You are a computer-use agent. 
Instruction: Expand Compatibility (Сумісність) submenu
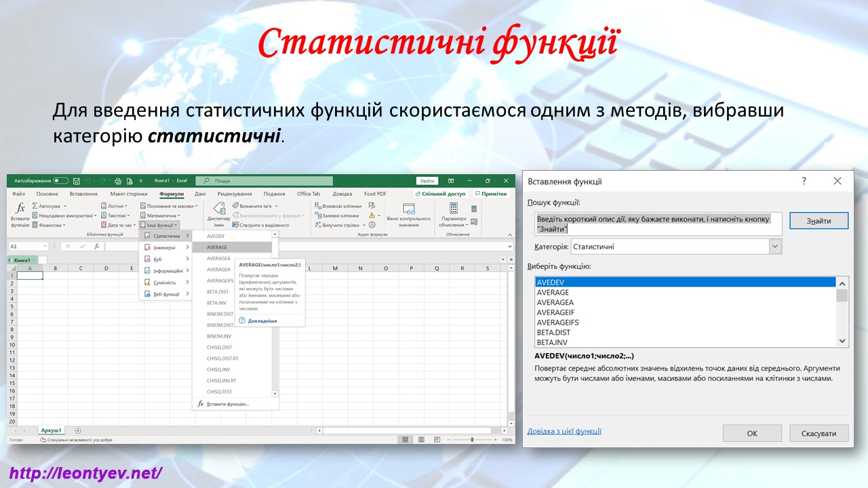click(x=165, y=283)
